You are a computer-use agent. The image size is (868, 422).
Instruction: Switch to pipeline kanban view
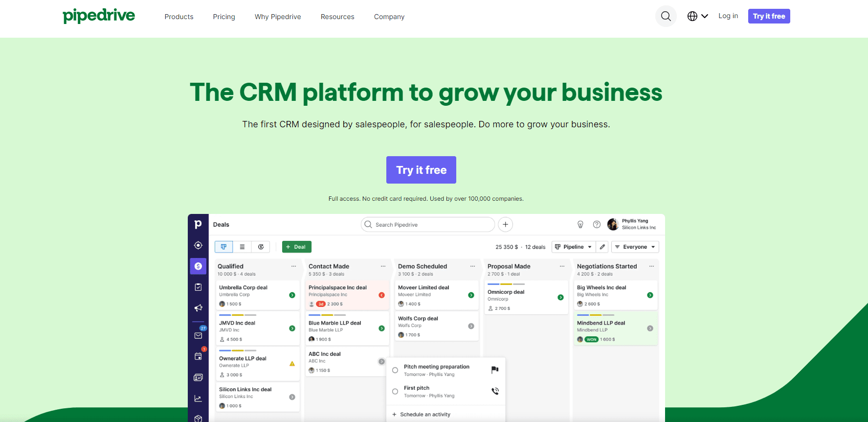224,247
